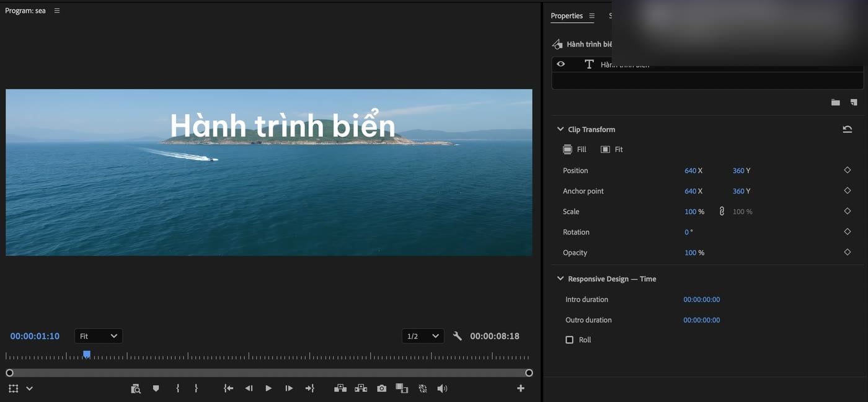Toggle the Scale uniform link icon
Image resolution: width=868 pixels, height=402 pixels.
click(x=722, y=212)
